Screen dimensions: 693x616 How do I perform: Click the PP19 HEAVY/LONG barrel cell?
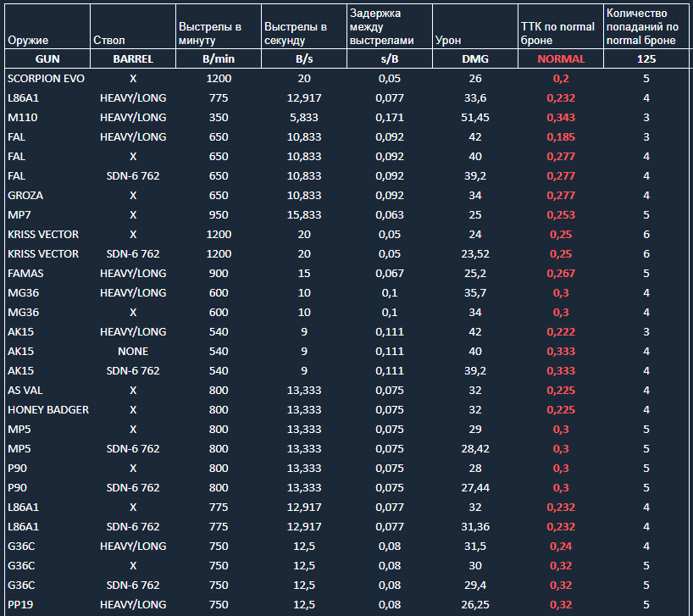coord(133,605)
